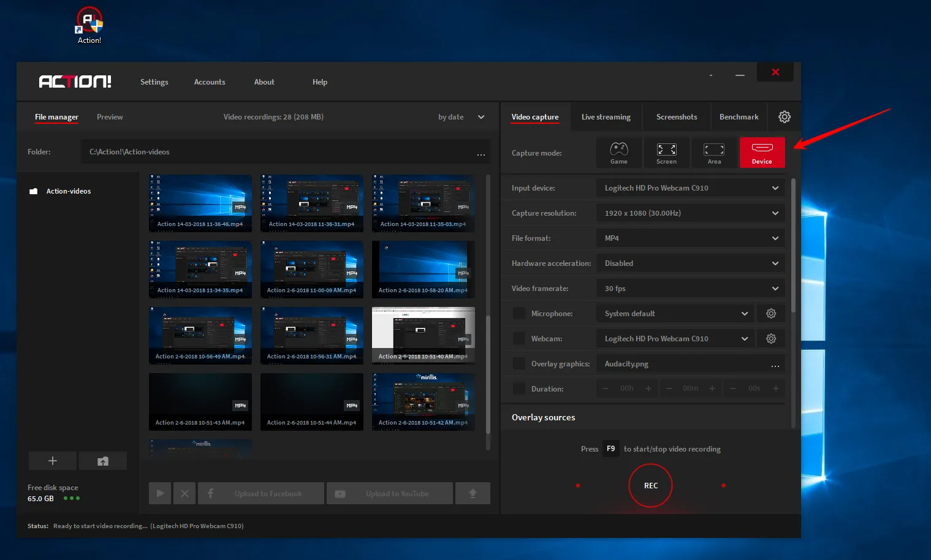The width and height of the screenshot is (931, 560).
Task: Expand Webcam device dropdown
Action: (x=675, y=339)
